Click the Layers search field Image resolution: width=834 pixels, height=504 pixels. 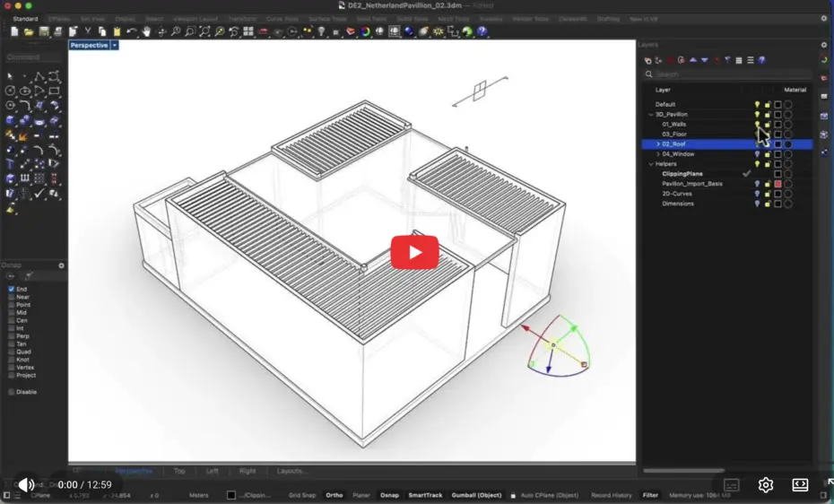click(727, 74)
